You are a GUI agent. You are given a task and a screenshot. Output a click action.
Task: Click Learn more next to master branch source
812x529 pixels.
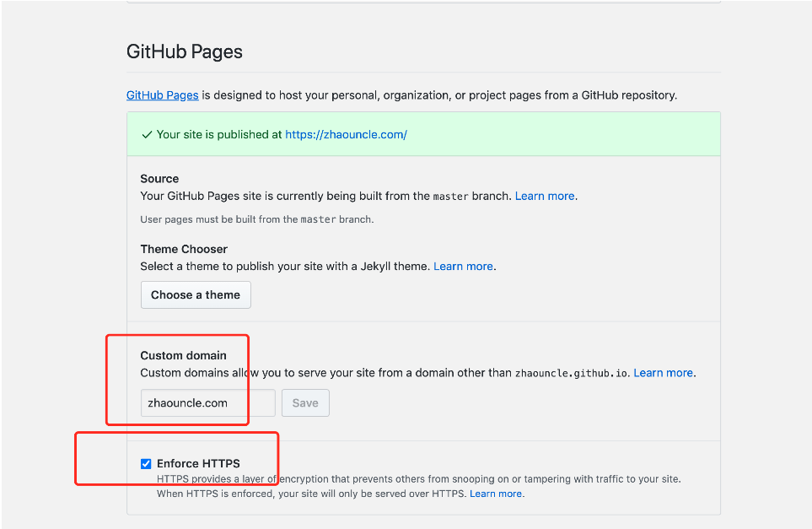545,196
